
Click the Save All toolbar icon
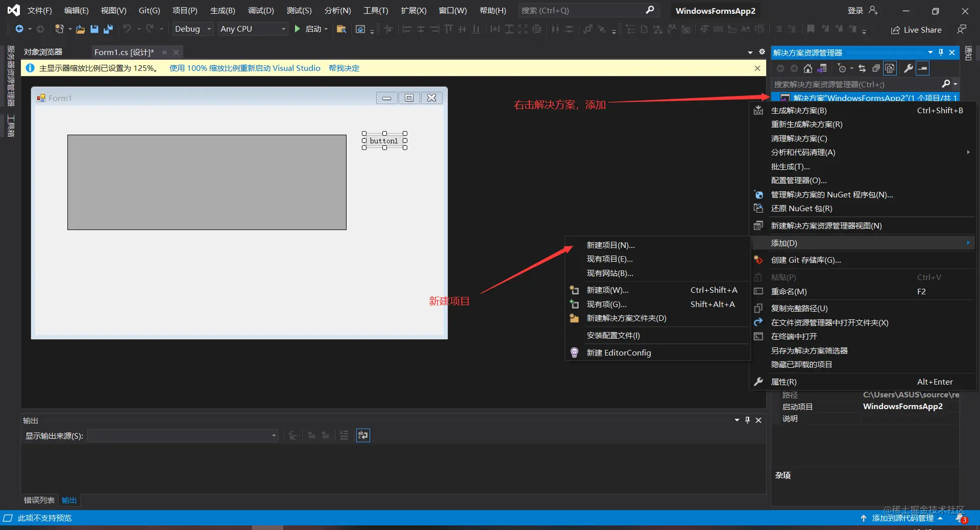click(108, 29)
